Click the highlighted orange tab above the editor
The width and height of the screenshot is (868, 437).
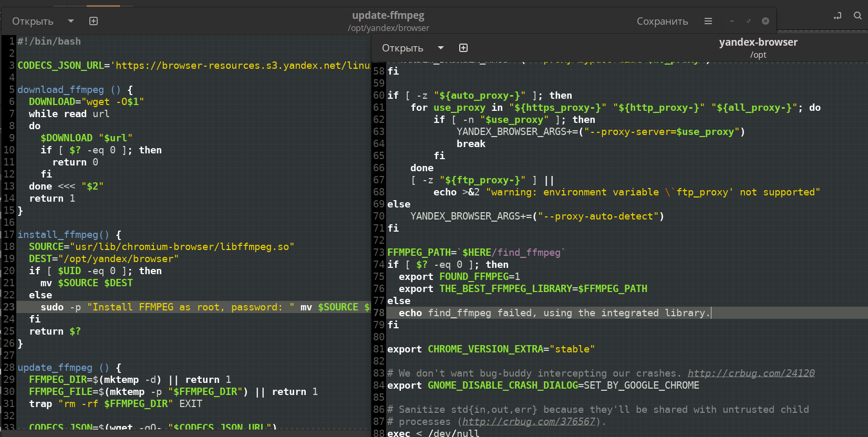click(104, 6)
